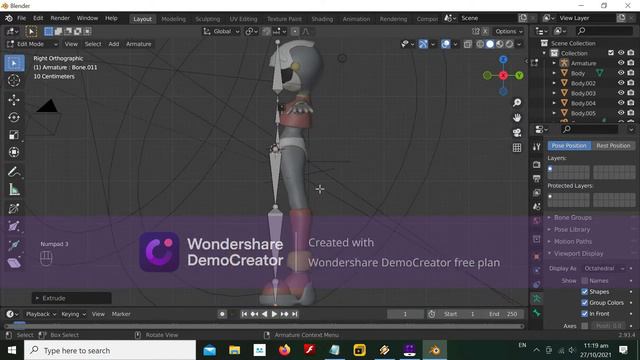
Task: Toggle the Axes checkbox
Action: 584,326
